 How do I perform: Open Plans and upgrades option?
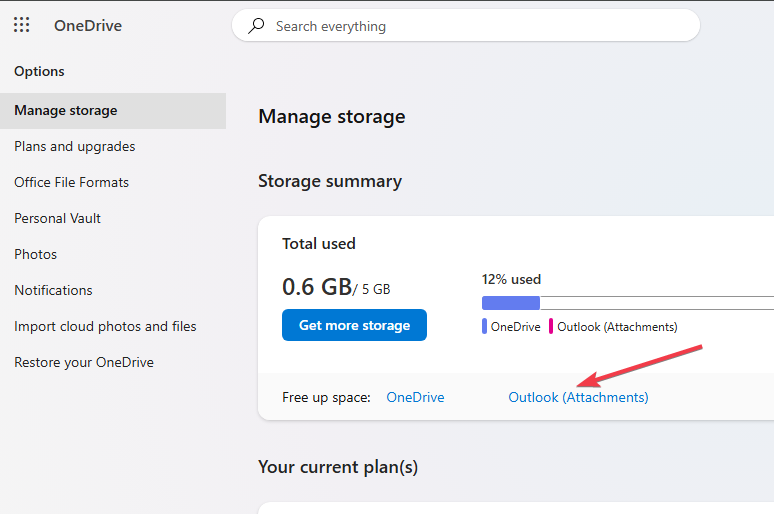[x=75, y=147]
